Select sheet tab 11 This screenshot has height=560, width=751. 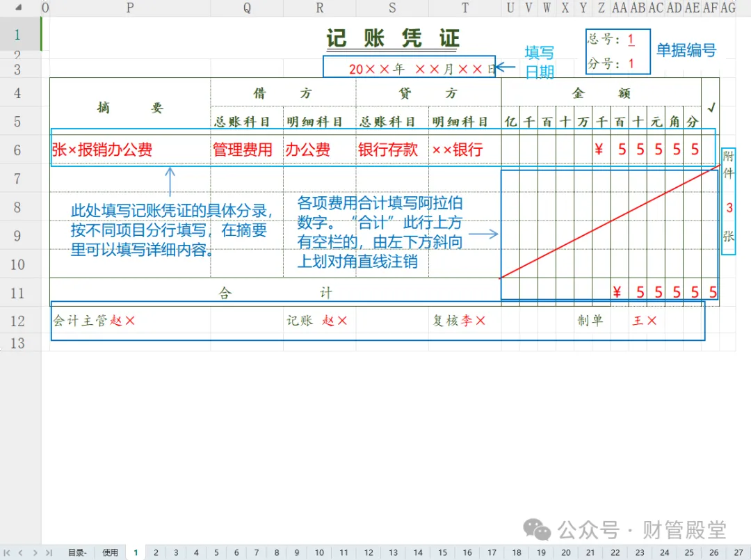click(344, 552)
